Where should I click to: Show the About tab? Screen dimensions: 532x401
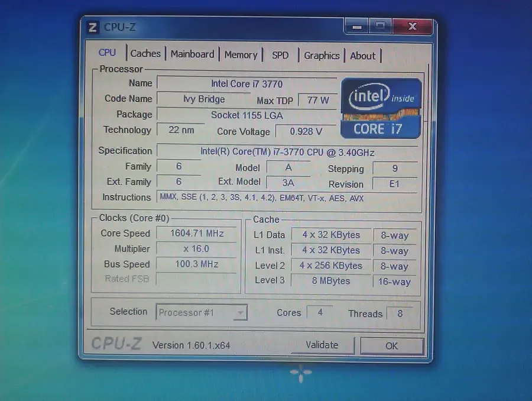(363, 56)
